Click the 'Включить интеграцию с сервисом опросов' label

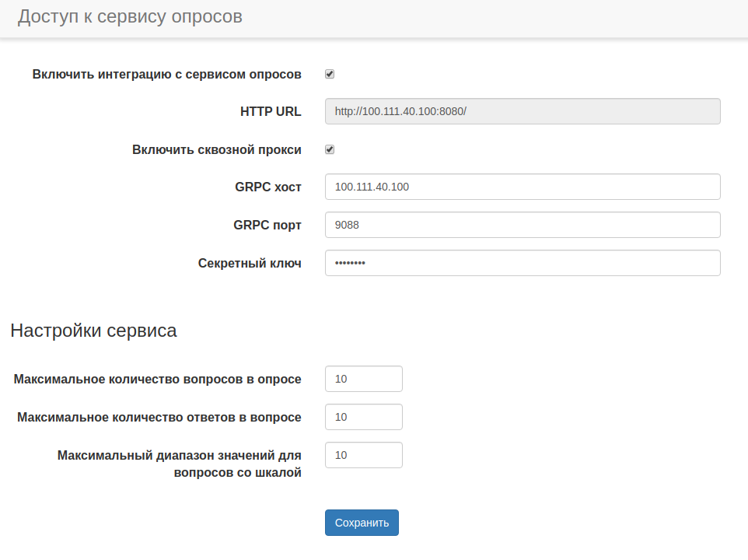pos(166,75)
